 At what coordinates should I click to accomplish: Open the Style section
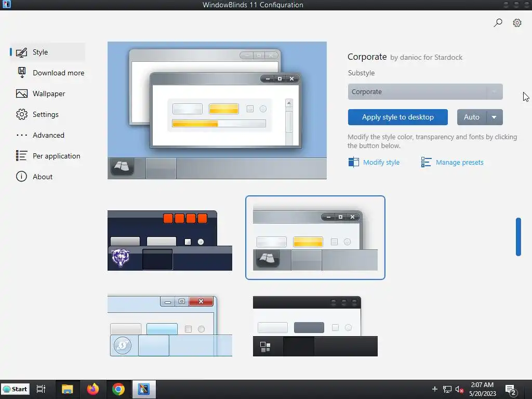click(x=47, y=52)
